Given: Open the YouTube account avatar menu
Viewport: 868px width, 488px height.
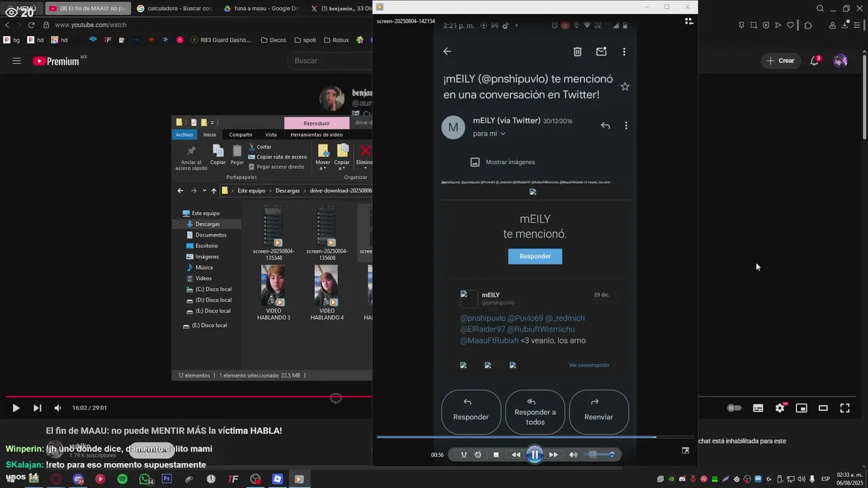Looking at the screenshot, I should [840, 60].
